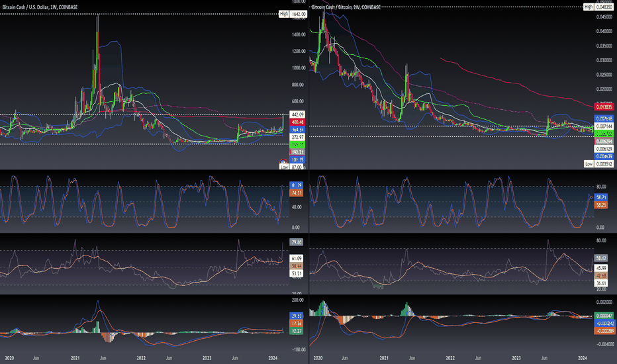Select the blue 364.54 price tag
The height and width of the screenshot is (364, 617).
[297, 130]
